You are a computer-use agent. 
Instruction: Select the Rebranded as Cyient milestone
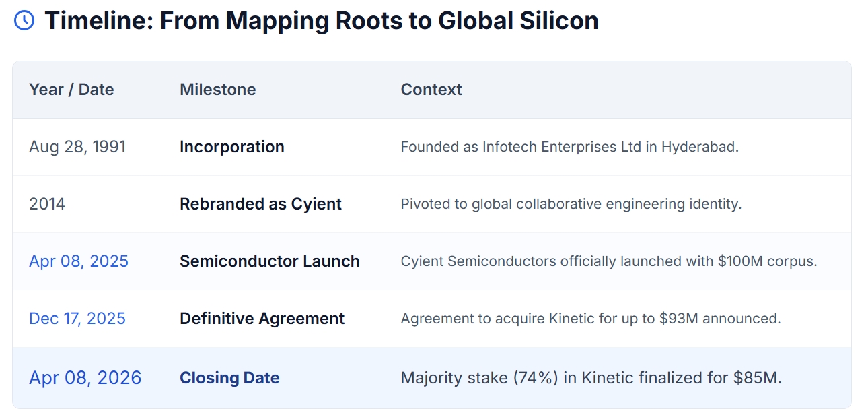tap(260, 204)
